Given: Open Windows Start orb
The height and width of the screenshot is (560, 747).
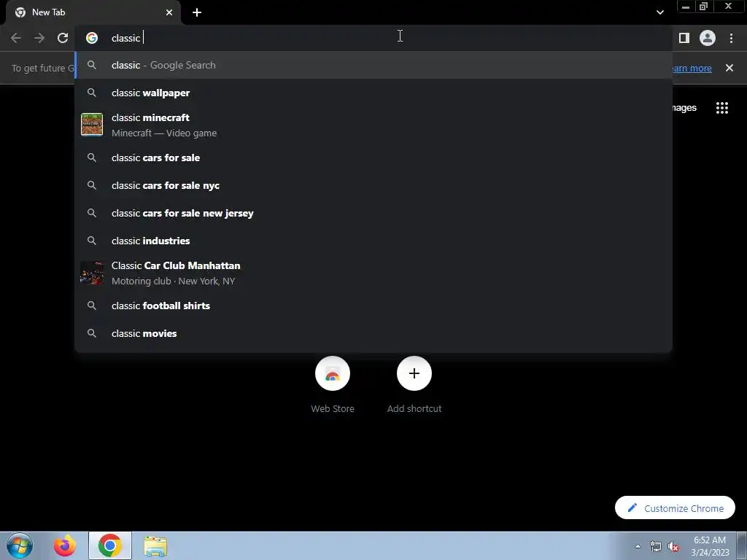Looking at the screenshot, I should 20,545.
